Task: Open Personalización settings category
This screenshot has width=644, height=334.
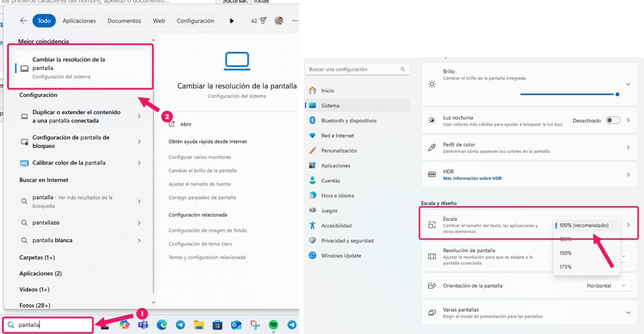Action: tap(357, 151)
